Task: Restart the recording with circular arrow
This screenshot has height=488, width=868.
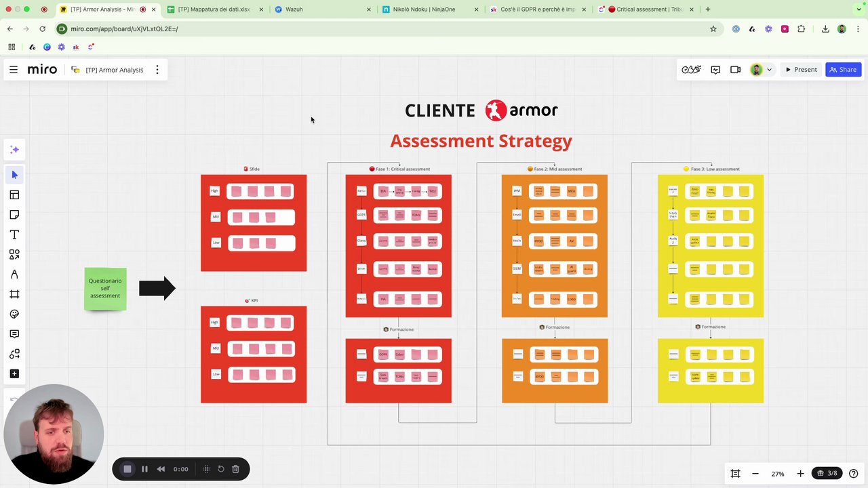Action: point(221,469)
